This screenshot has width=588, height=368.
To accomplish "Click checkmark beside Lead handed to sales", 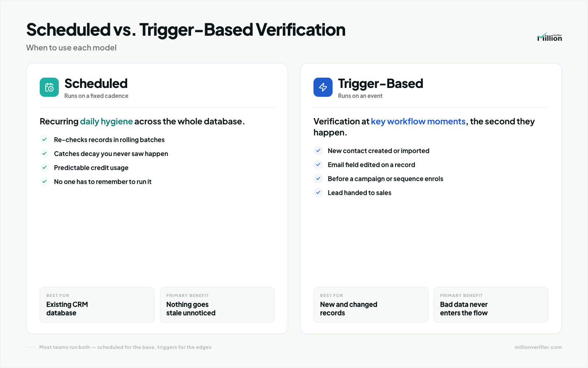I will click(x=318, y=192).
